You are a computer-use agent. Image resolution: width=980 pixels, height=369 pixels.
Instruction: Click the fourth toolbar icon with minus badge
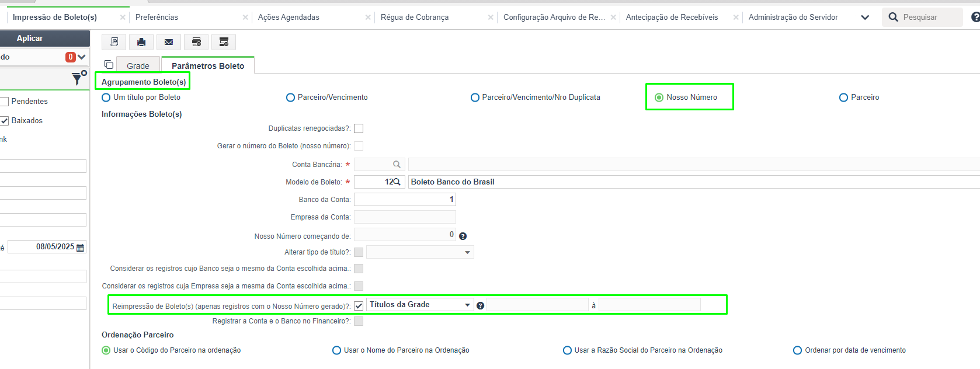pos(196,42)
